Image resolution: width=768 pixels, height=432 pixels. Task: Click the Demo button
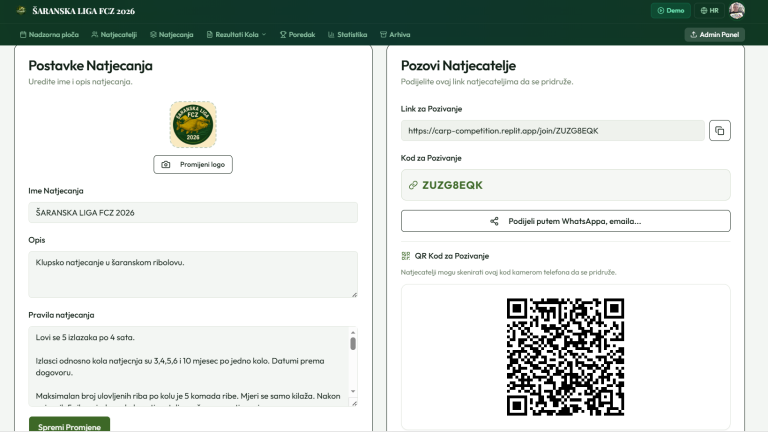tap(671, 10)
